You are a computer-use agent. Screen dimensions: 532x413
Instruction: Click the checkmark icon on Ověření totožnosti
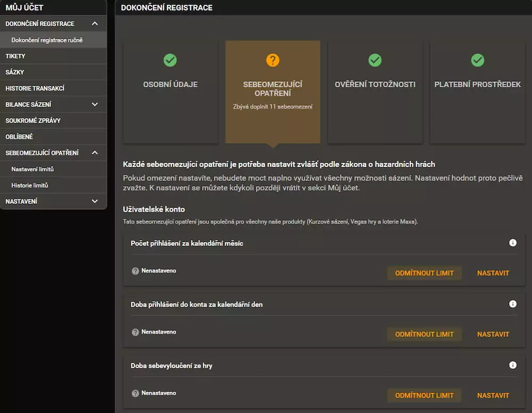click(x=375, y=60)
